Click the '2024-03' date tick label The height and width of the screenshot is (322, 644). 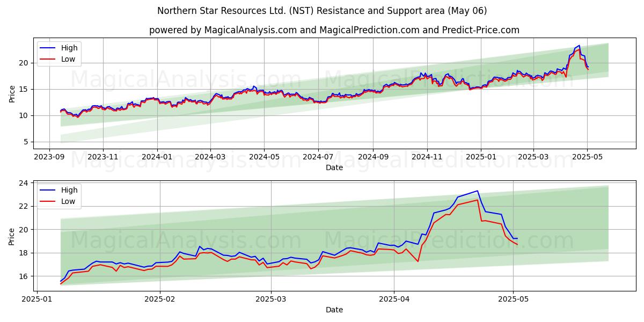(210, 157)
